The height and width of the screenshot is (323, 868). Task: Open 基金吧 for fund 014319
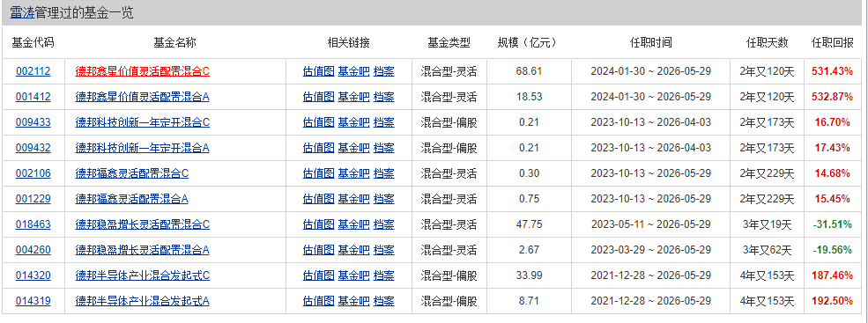point(353,301)
